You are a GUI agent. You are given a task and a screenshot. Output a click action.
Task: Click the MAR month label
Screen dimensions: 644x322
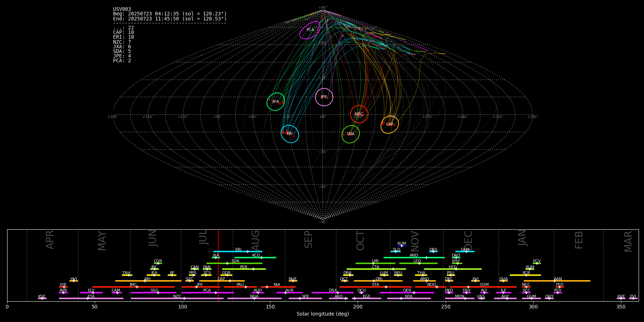[628, 241]
